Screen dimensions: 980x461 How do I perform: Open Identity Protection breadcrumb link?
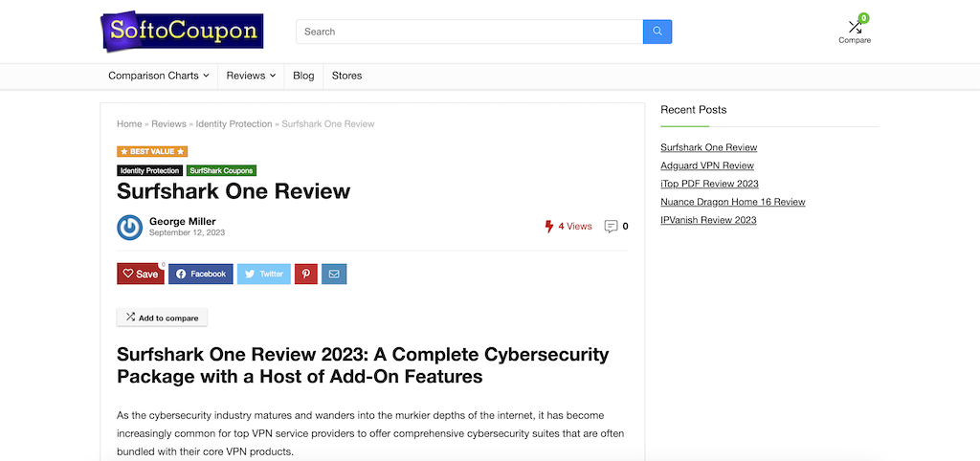click(x=234, y=123)
